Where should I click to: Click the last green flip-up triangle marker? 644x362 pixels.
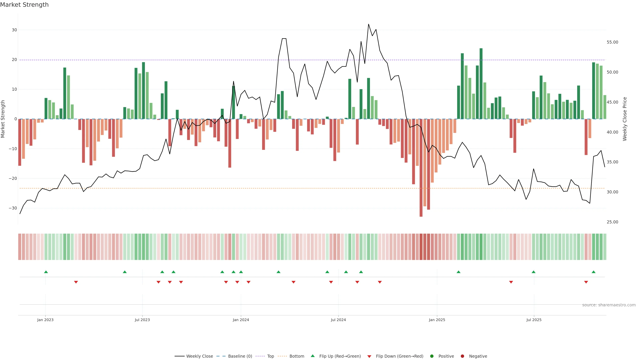594,272
